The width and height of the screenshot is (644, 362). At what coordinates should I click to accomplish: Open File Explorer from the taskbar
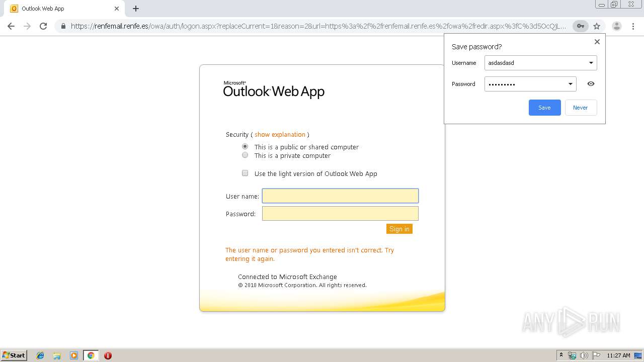click(x=57, y=355)
